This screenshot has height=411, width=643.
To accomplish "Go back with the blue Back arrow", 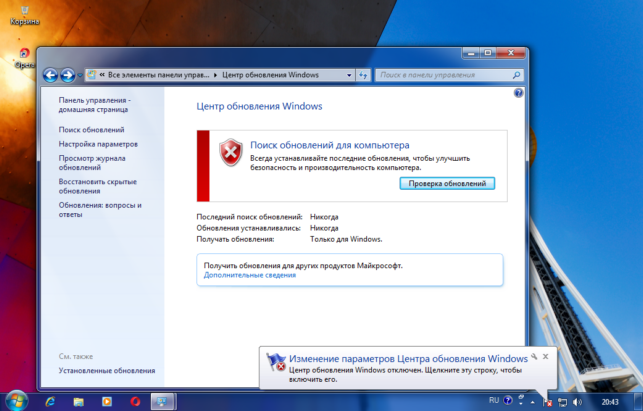I will [50, 75].
